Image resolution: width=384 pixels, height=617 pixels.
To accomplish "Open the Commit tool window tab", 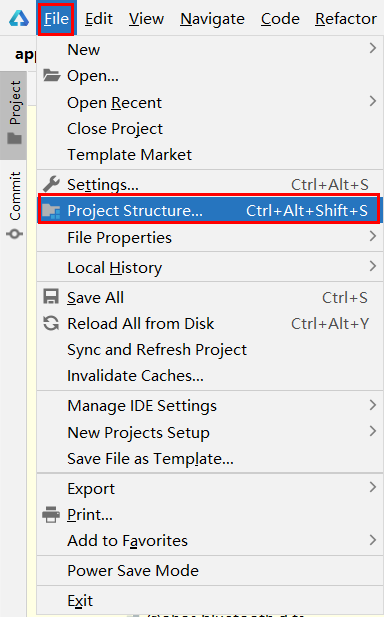I will (15, 205).
